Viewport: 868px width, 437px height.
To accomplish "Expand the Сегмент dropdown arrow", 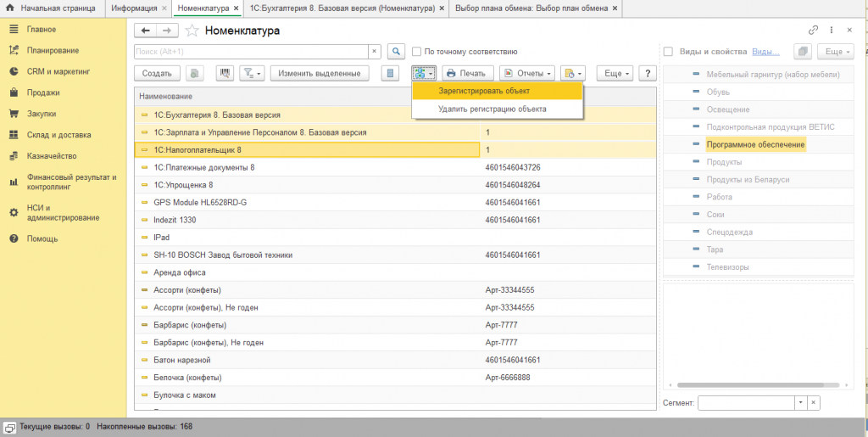I will (x=800, y=403).
